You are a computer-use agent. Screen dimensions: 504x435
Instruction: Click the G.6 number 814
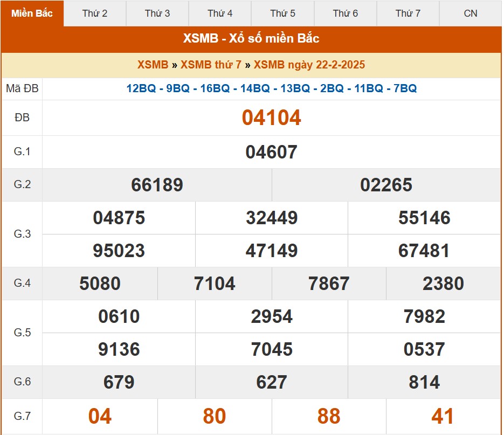pos(424,382)
